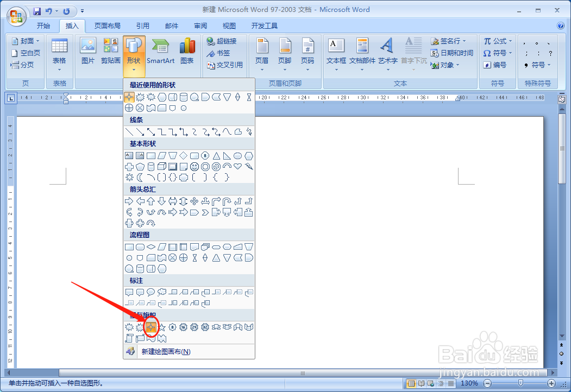Image resolution: width=571 pixels, height=392 pixels.
Task: Choose the curve line tool
Action: point(227,132)
